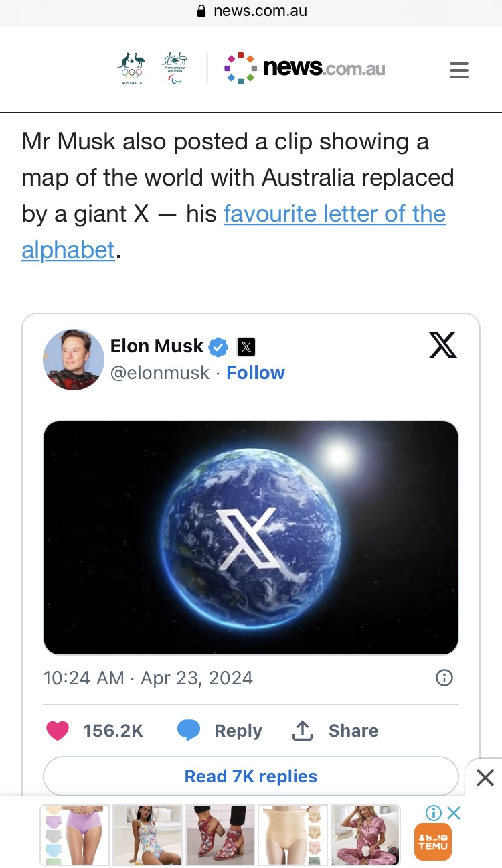Open the hamburger menu

coord(459,70)
